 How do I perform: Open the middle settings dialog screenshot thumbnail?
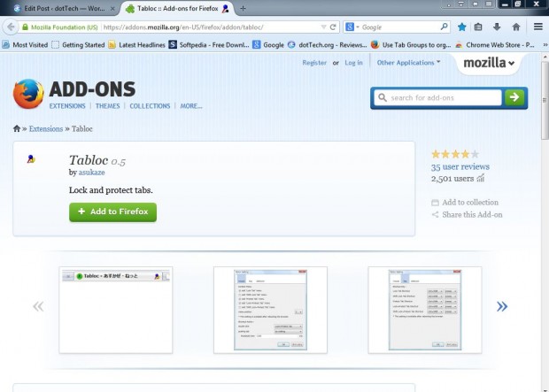(270, 310)
